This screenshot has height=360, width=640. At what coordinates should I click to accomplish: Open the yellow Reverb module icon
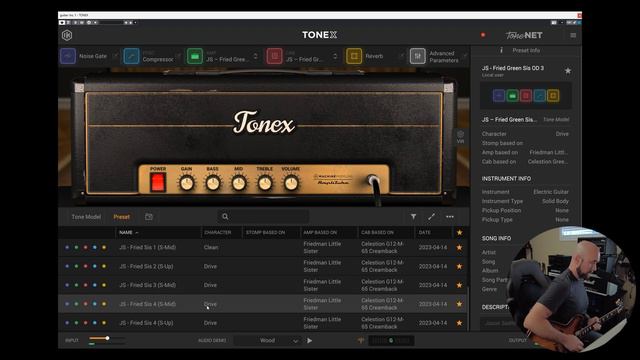click(354, 56)
